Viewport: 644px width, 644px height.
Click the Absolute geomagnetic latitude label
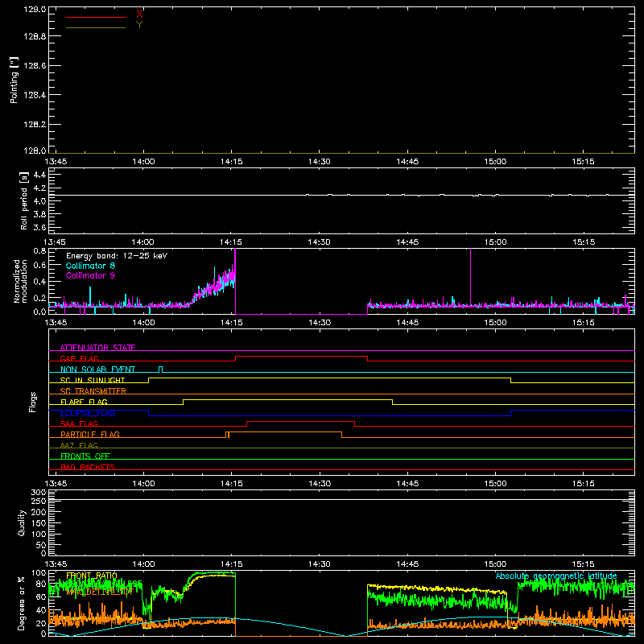coord(556,576)
